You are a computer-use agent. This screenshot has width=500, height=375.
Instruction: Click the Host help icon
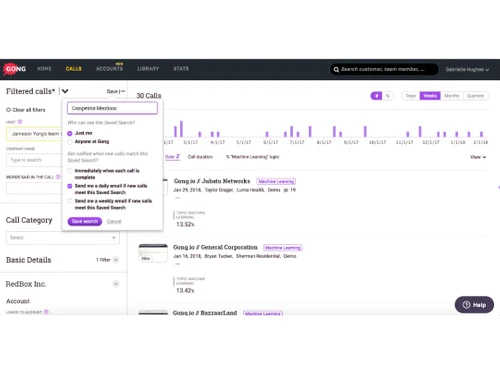click(20, 122)
